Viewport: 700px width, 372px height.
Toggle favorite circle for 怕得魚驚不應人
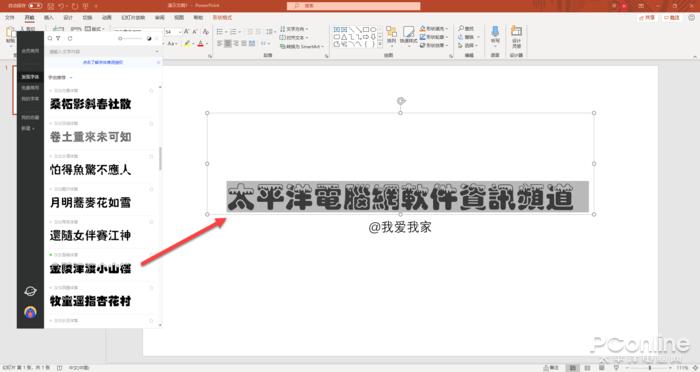pyautogui.click(x=151, y=156)
